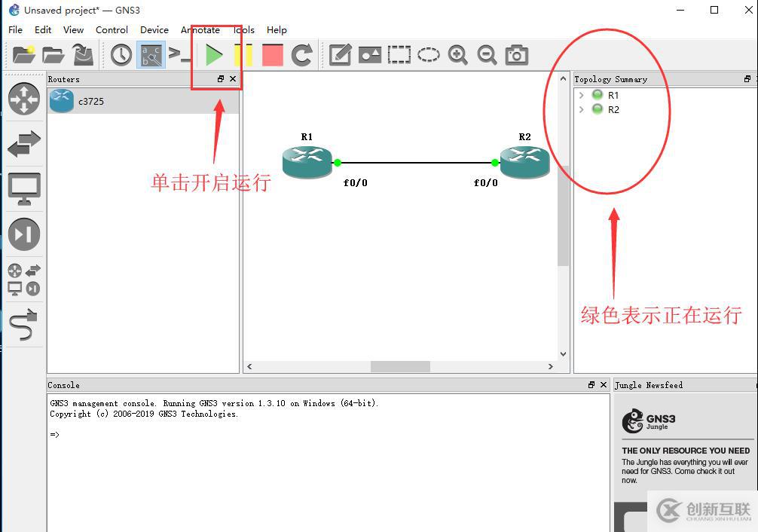Start all devices with green play button
This screenshot has width=758, height=532.
pyautogui.click(x=214, y=55)
